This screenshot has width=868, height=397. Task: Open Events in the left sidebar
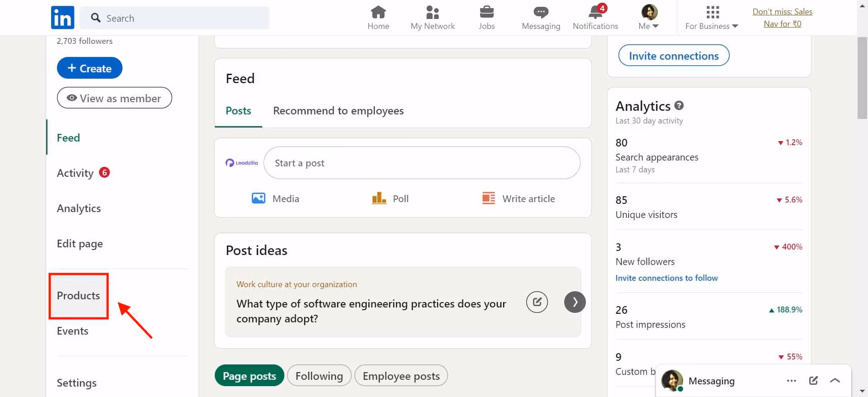[x=72, y=331]
